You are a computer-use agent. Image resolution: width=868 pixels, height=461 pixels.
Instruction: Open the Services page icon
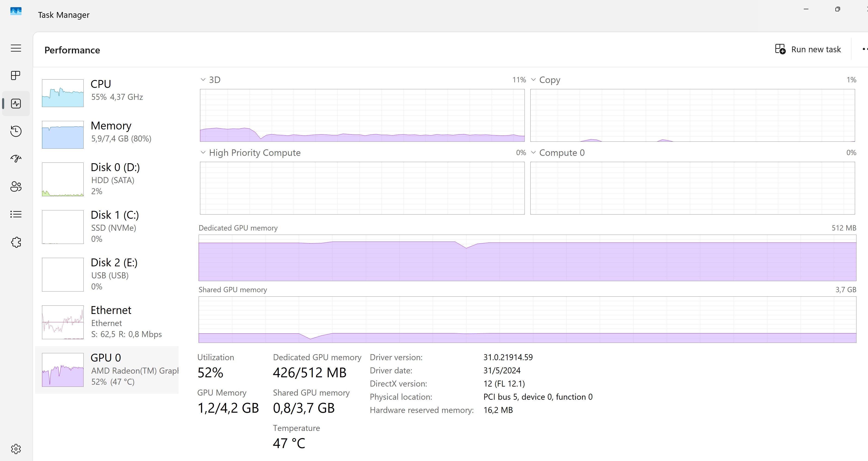pyautogui.click(x=16, y=242)
